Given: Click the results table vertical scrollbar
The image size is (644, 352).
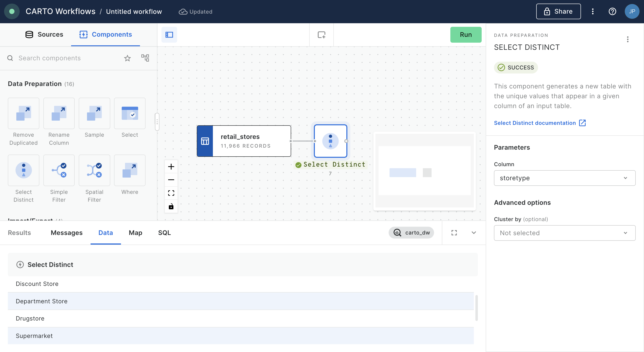Looking at the screenshot, I should coord(477,308).
